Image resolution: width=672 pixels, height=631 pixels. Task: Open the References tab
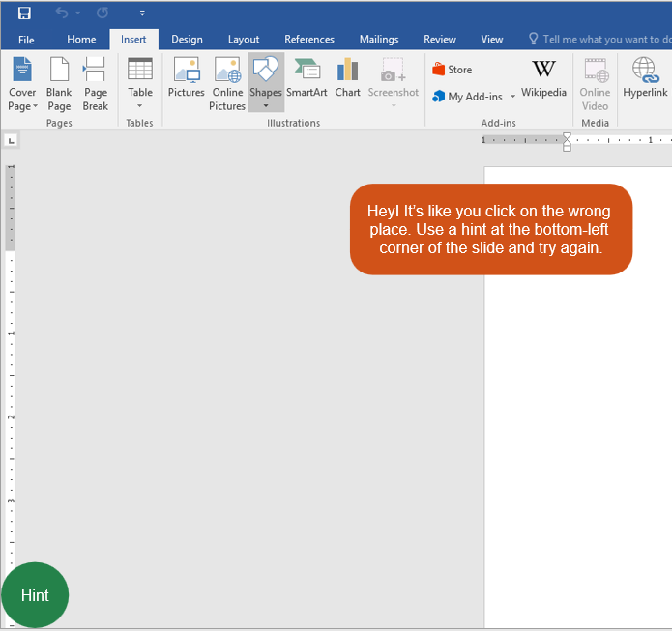click(309, 40)
